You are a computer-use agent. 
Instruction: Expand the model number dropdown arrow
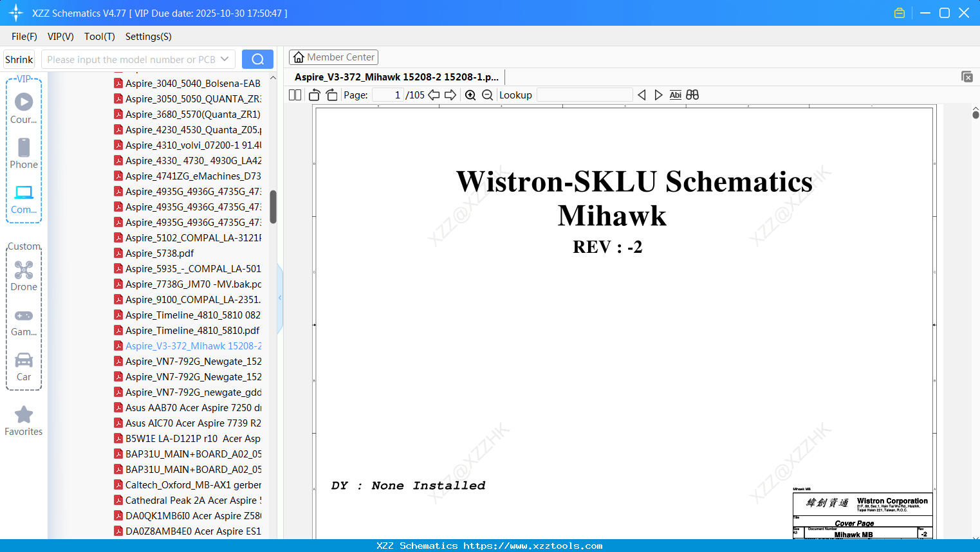(225, 59)
